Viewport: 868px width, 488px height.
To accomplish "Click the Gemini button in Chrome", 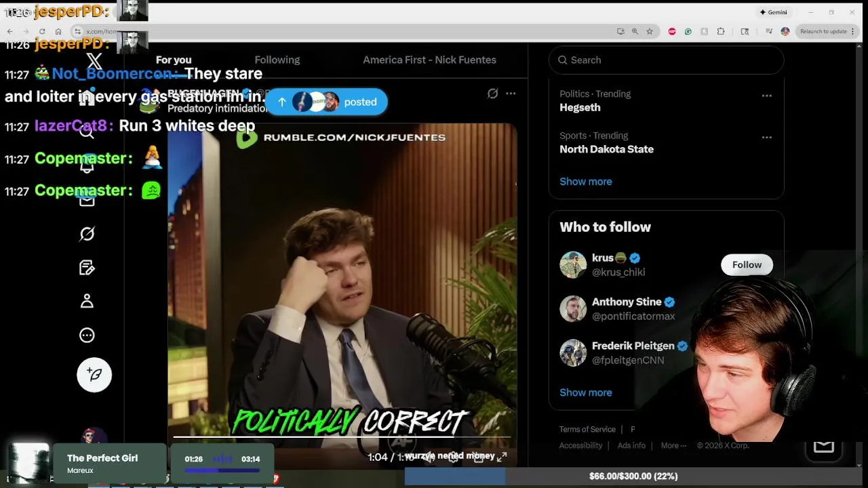I will click(773, 12).
